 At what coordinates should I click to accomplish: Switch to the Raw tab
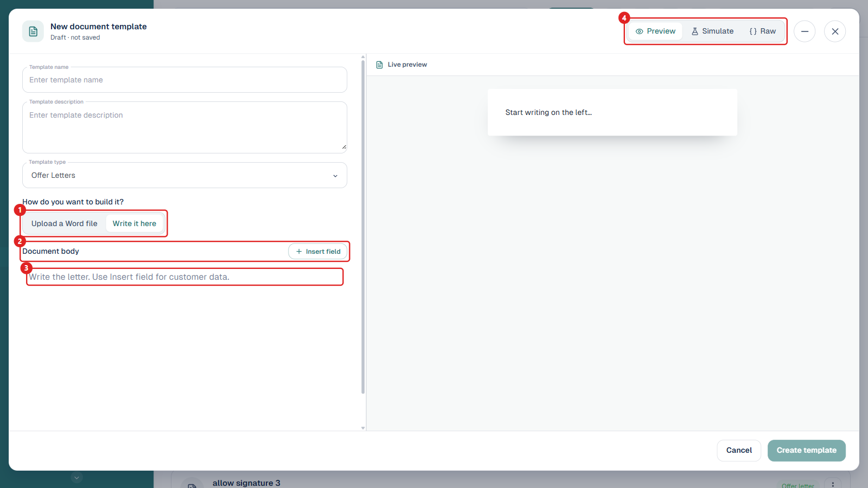coord(762,31)
